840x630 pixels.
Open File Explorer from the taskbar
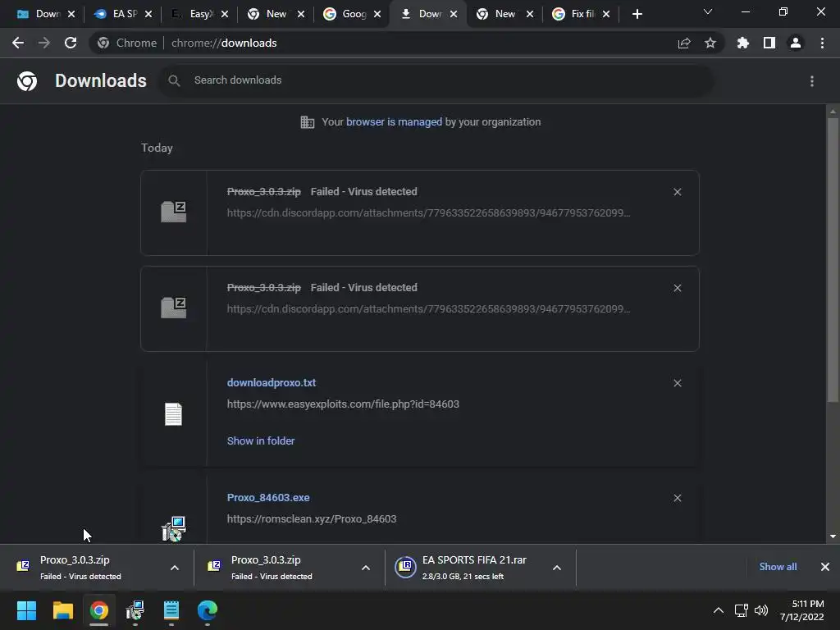coord(62,610)
